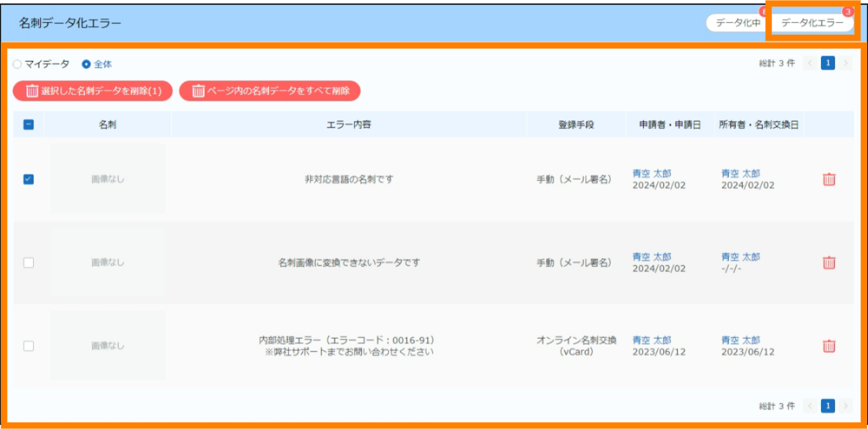Click owner 青空 太郎 link in 名刺画像に変換できない row
Screen dimensions: 868x429
pos(740,257)
